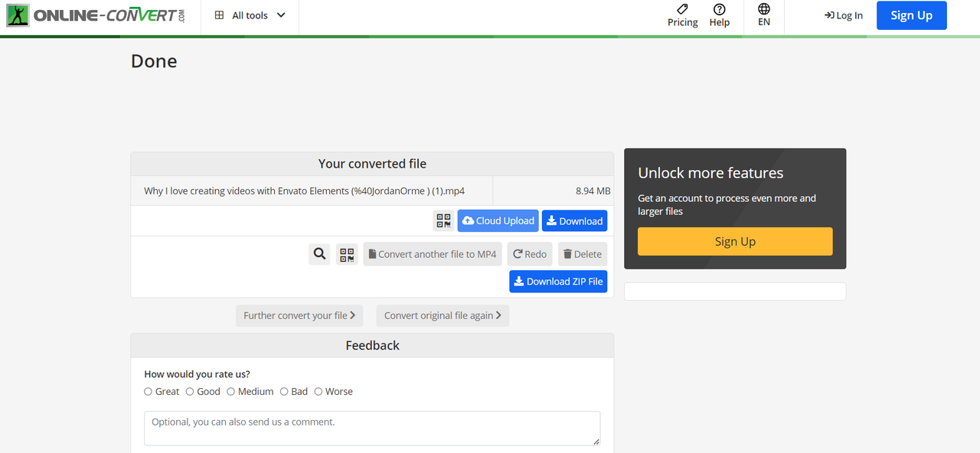The image size is (980, 453).
Task: Open the Help page
Action: click(720, 15)
